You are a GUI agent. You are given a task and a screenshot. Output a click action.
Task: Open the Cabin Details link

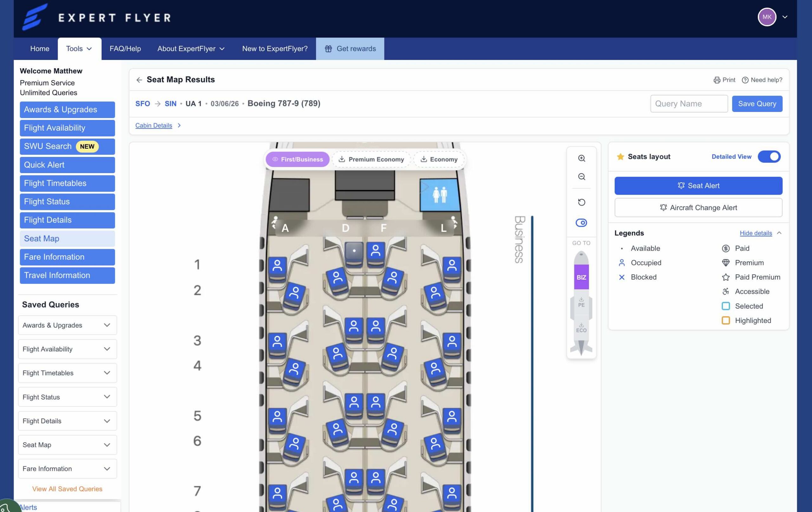[154, 126]
